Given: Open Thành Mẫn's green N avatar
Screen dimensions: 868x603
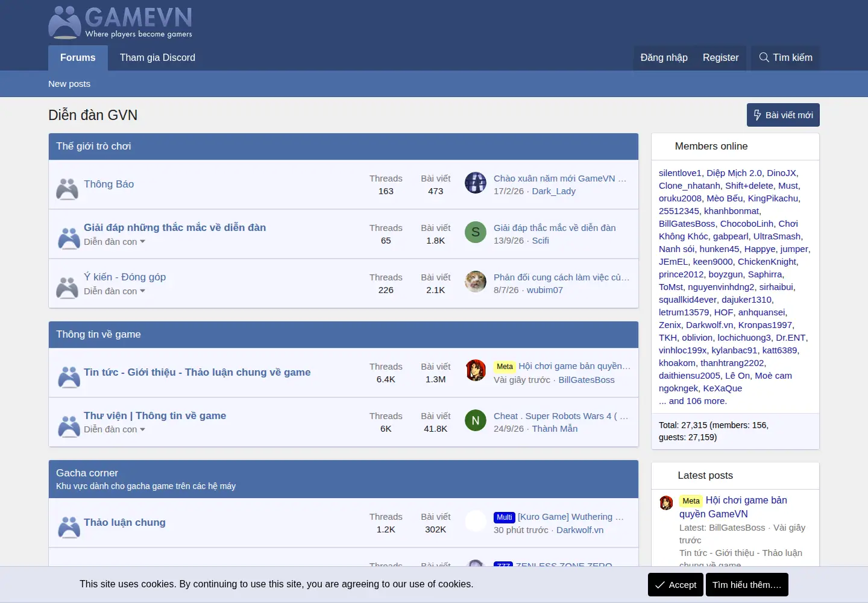Looking at the screenshot, I should coord(476,420).
